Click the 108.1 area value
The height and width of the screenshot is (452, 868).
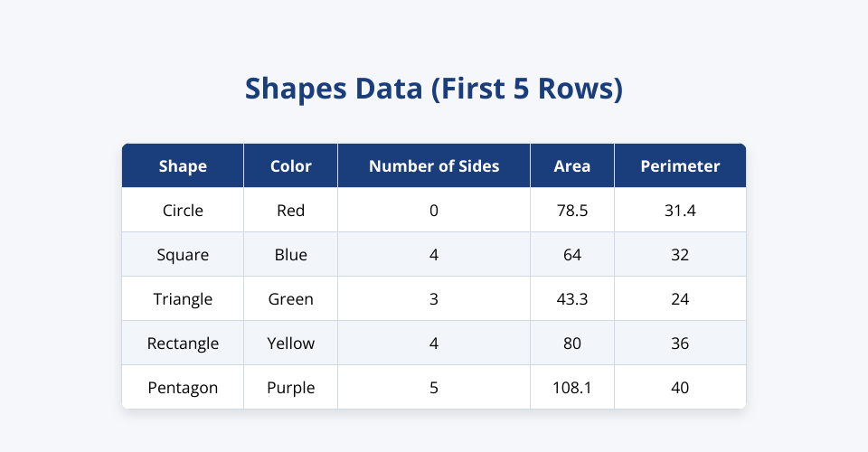pyautogui.click(x=572, y=388)
